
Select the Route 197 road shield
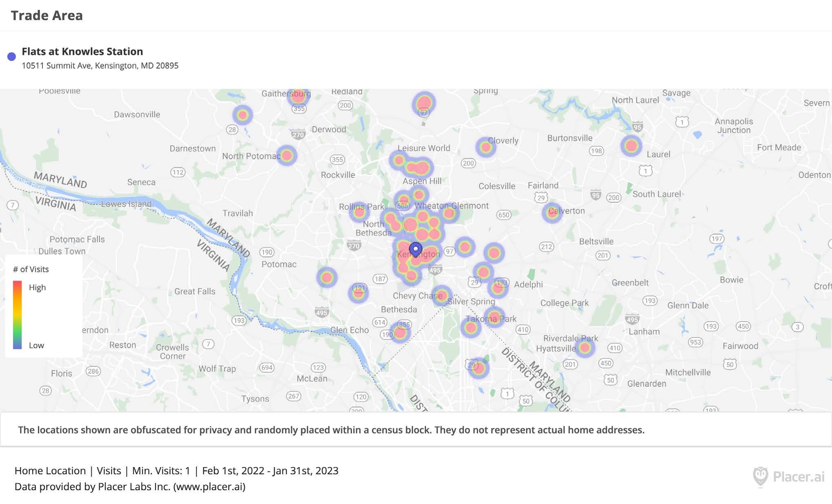[x=717, y=239]
